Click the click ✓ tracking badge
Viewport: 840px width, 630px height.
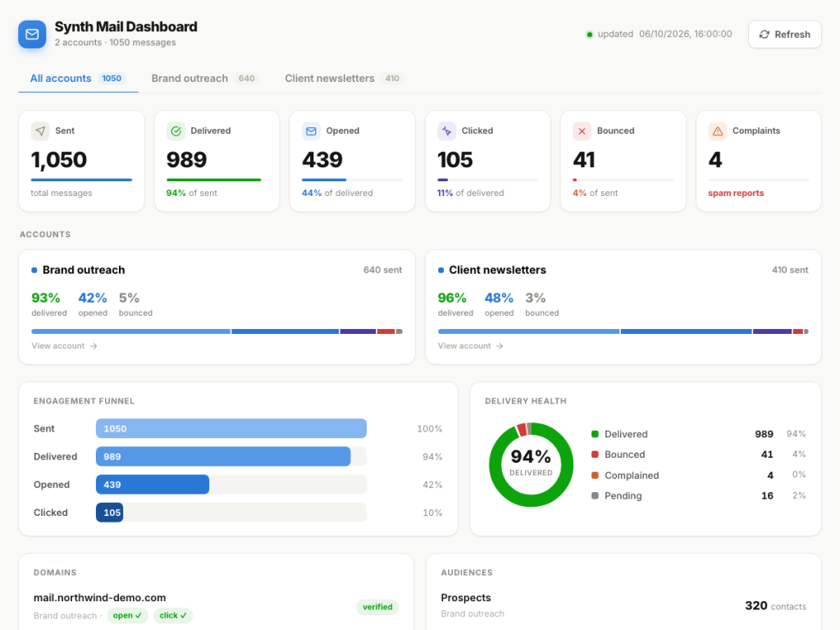[x=173, y=615]
